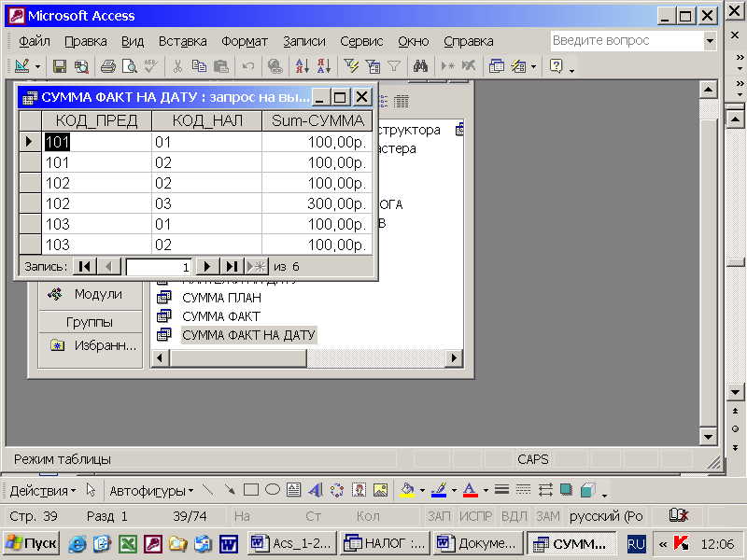Open the Записи menu
Image resolution: width=747 pixels, height=560 pixels.
click(x=304, y=41)
